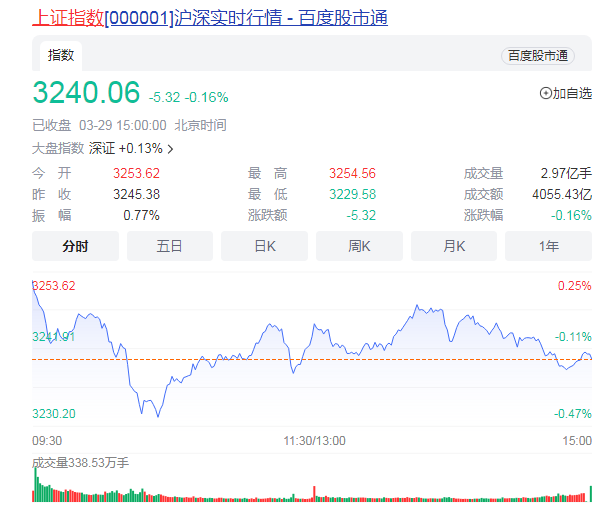Click the 0.25% label on chart axis
The width and height of the screenshot is (609, 510).
pos(574,286)
